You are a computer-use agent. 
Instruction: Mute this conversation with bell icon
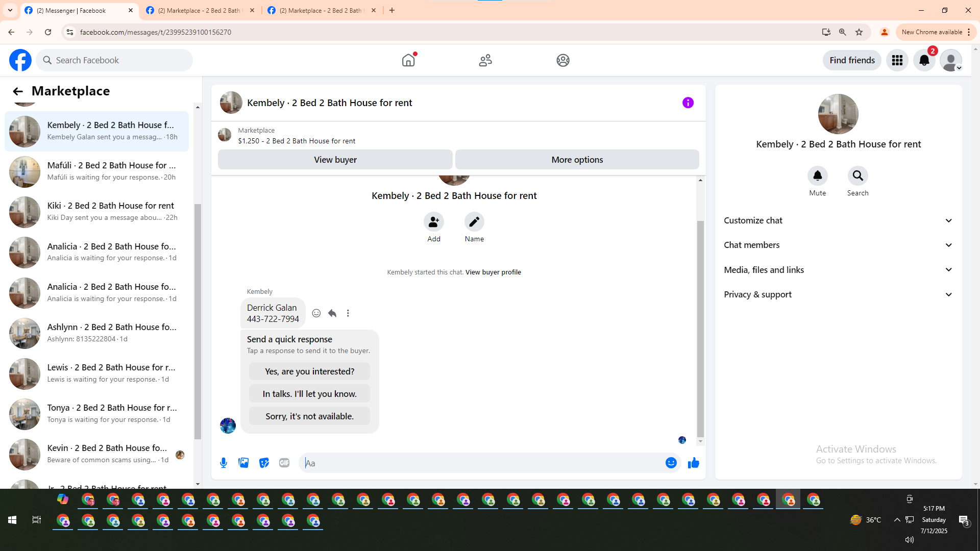tap(817, 176)
